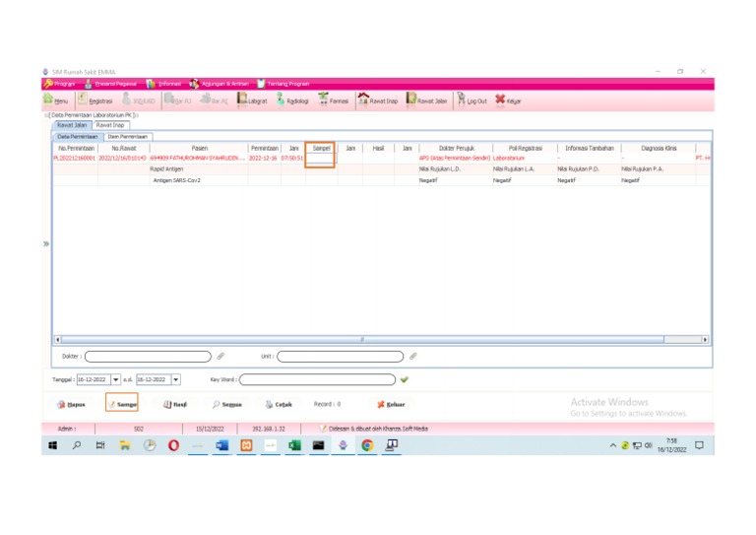Switch to the Rawat Inap tab
The image size is (756, 535).
(x=110, y=125)
